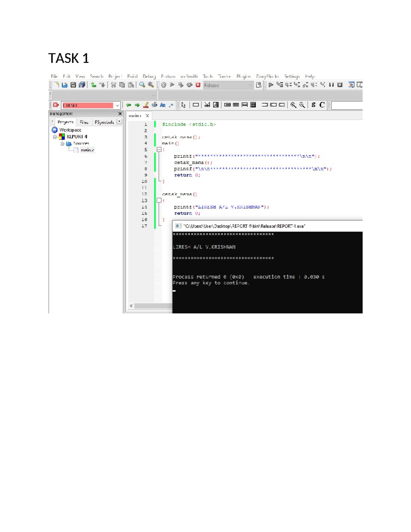This screenshot has height=532, width=411.
Task: Collapse the main() code fold at line 5
Action: click(159, 150)
